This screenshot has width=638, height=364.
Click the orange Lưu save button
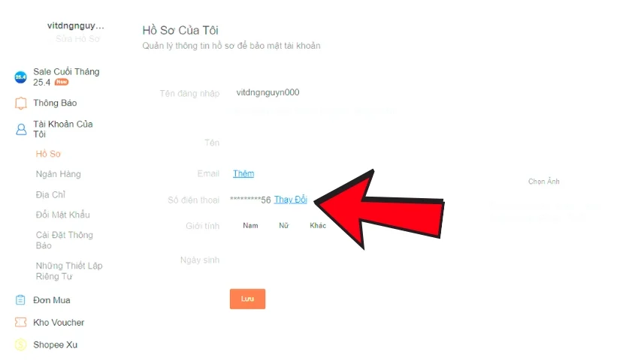point(247,299)
